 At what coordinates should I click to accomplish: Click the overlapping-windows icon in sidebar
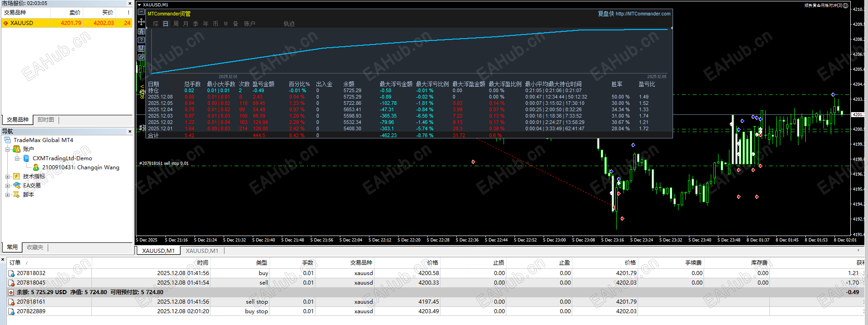pyautogui.click(x=141, y=57)
